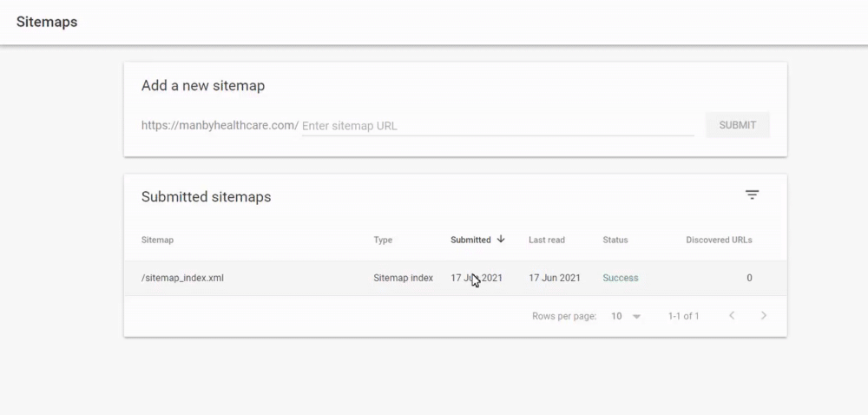Click the discovered URLs count of 0
Screen dimensions: 868x415
click(x=749, y=278)
